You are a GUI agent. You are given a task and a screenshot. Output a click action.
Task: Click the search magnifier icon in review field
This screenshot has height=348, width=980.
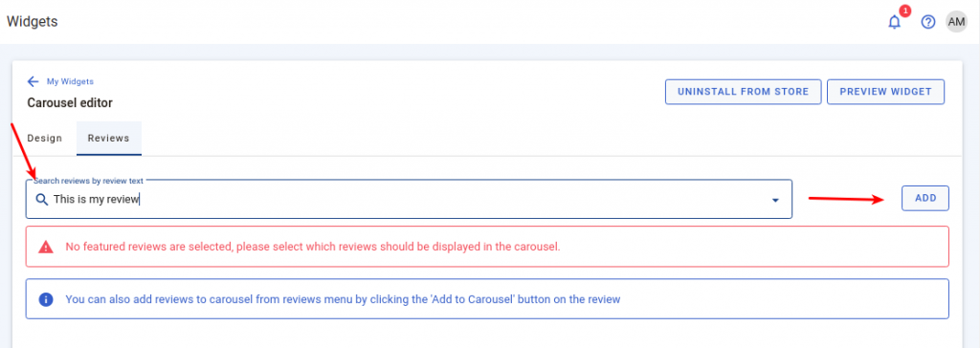(x=42, y=199)
